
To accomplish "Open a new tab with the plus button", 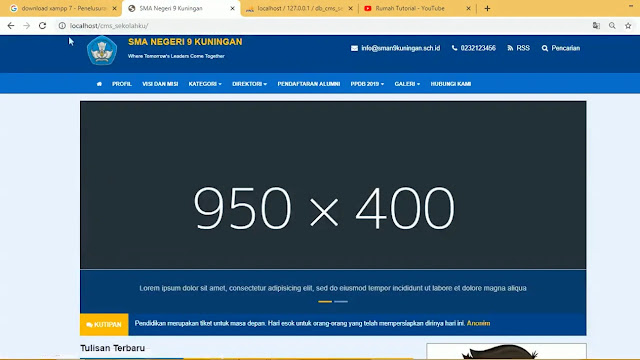I will pos(487,8).
